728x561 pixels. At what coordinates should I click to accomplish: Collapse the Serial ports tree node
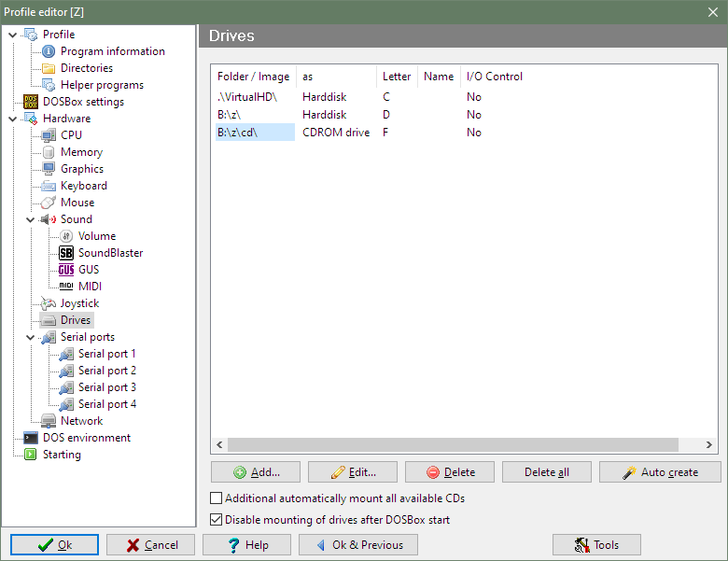click(31, 338)
